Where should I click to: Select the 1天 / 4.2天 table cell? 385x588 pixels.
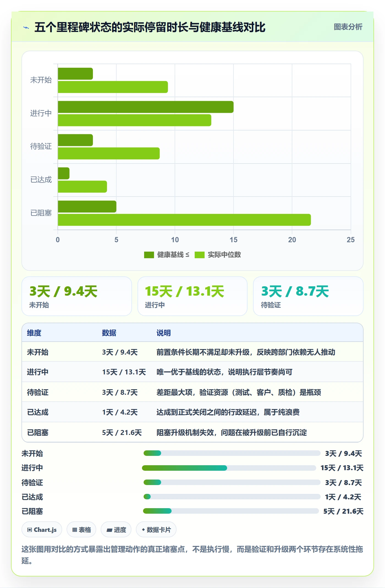tap(120, 412)
